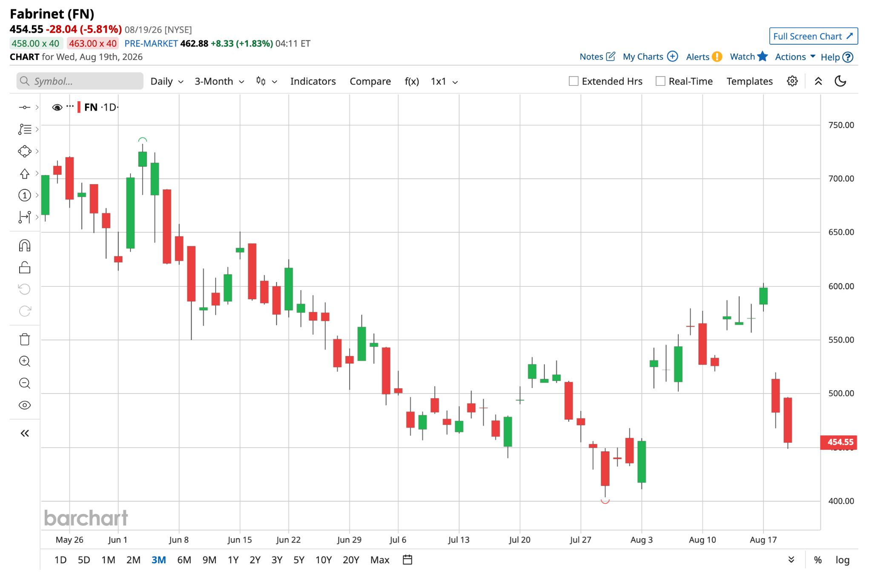Viewport: 872px width, 588px height.
Task: Open the 3-Month period dropdown
Action: pyautogui.click(x=219, y=81)
